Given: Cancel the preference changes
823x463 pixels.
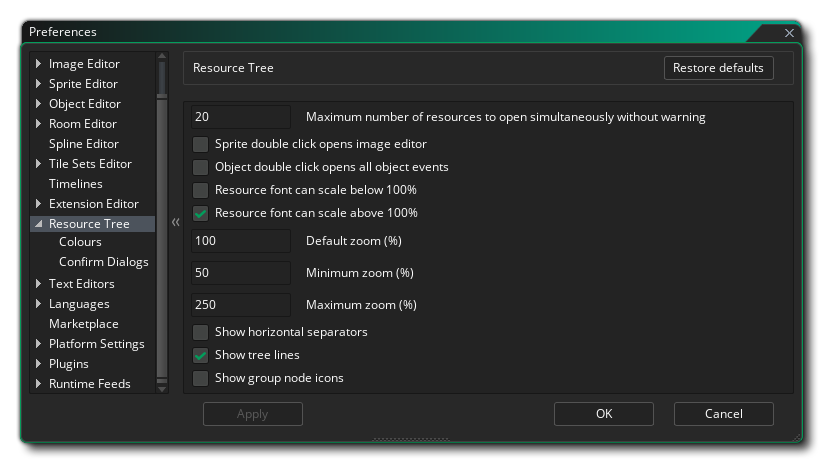Looking at the screenshot, I should [723, 414].
